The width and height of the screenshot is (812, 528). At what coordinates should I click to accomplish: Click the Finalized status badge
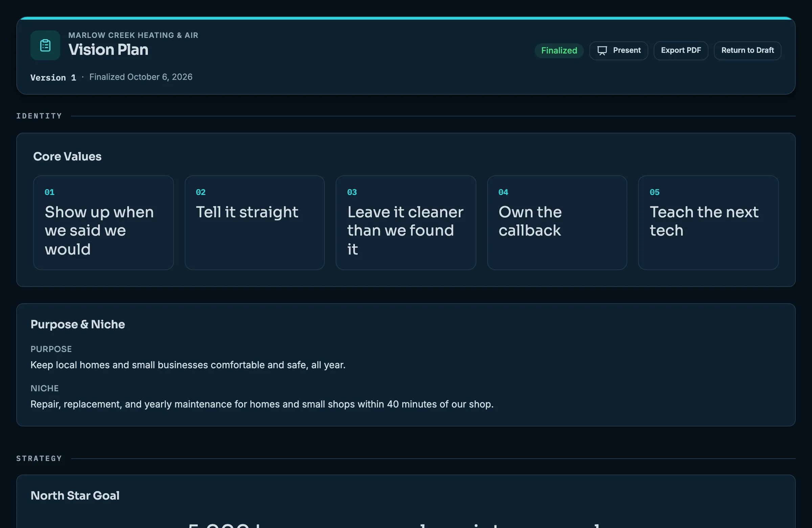tap(559, 50)
